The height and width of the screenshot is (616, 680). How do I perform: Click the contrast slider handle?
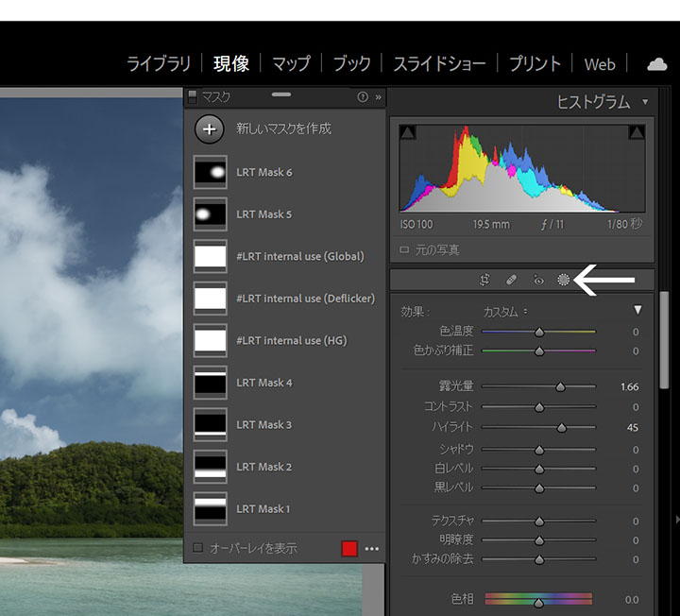[x=539, y=407]
